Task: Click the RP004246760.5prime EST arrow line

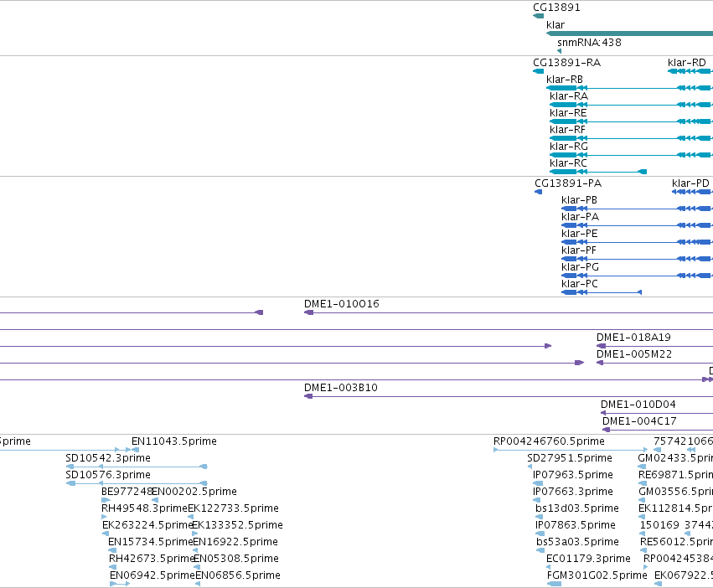Action: [x=571, y=450]
